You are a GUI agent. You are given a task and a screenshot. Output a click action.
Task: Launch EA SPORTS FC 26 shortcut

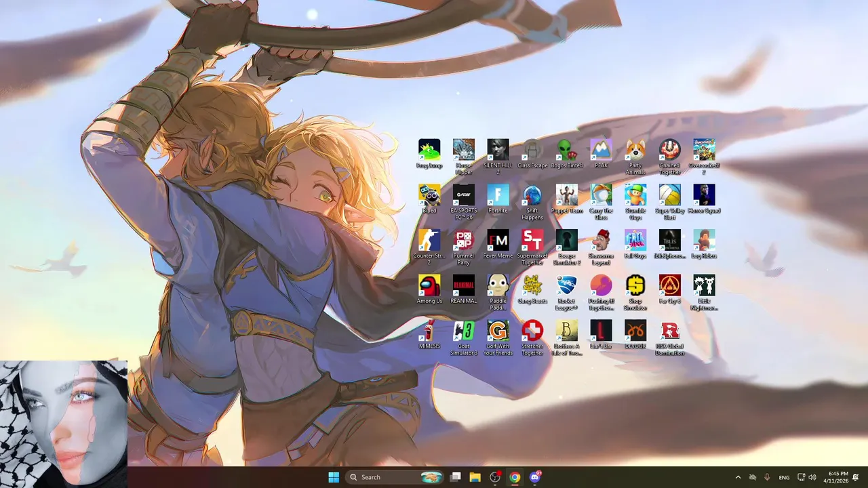(x=464, y=203)
